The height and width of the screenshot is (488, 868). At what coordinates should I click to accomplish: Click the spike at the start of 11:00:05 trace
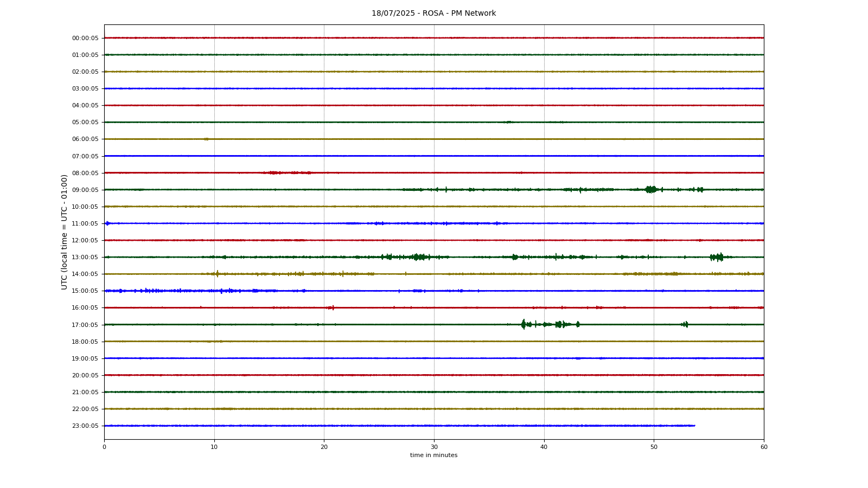click(x=107, y=223)
